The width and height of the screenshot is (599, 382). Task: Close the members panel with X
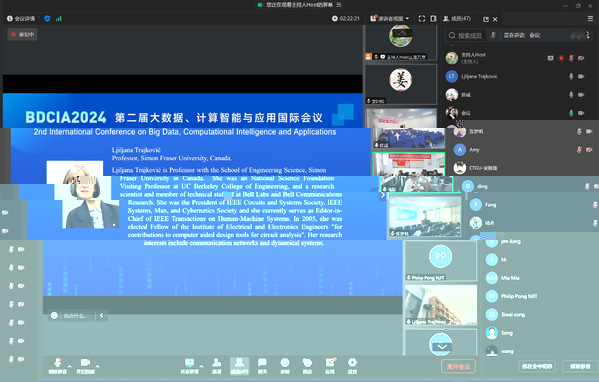(x=495, y=19)
